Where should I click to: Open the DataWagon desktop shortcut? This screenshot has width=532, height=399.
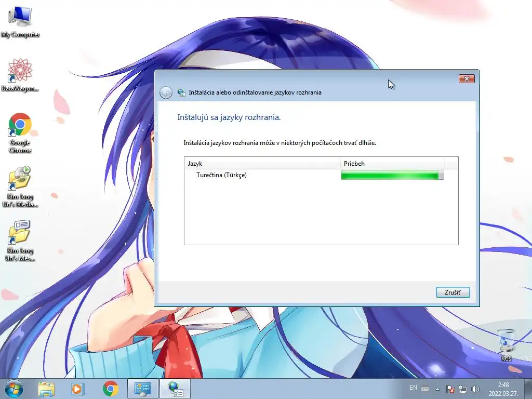[x=20, y=75]
